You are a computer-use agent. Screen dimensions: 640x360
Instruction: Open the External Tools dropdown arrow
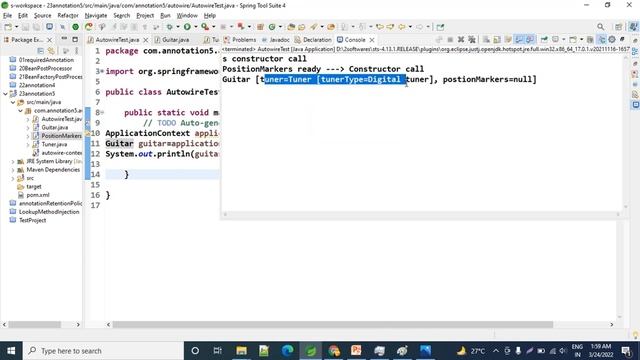click(x=213, y=27)
